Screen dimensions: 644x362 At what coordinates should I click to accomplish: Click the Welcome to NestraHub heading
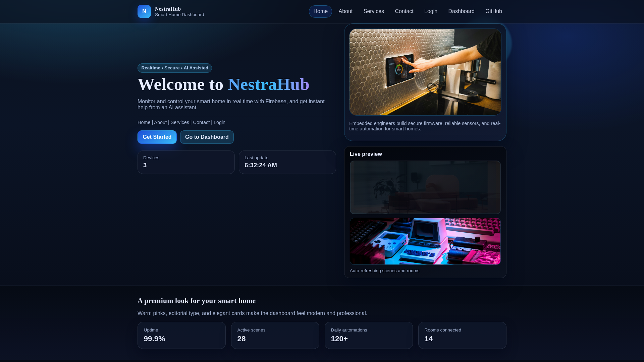coord(223,84)
